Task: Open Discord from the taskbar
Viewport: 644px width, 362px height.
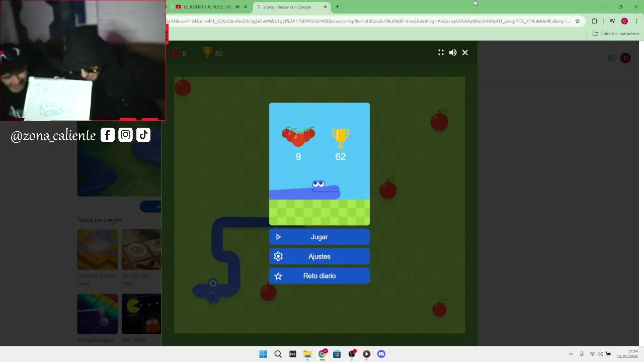Action: click(381, 354)
